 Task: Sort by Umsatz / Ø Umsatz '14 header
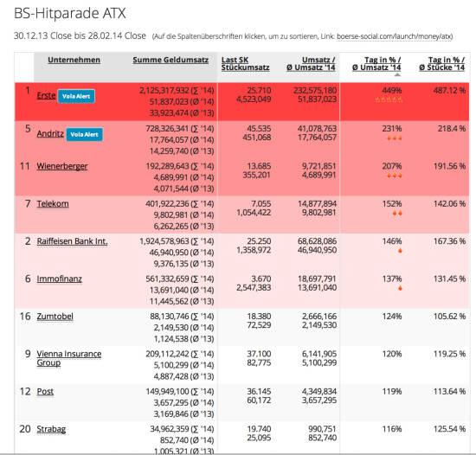[311, 64]
